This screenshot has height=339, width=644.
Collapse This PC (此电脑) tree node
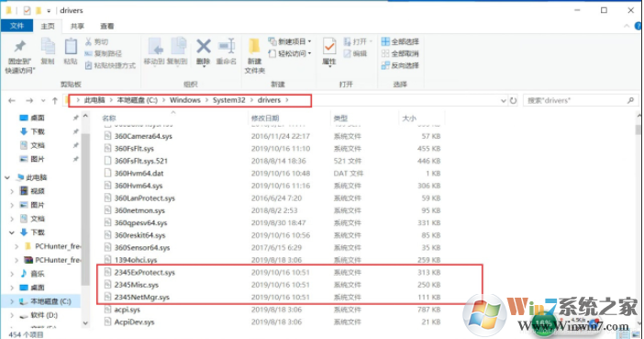click(7, 177)
